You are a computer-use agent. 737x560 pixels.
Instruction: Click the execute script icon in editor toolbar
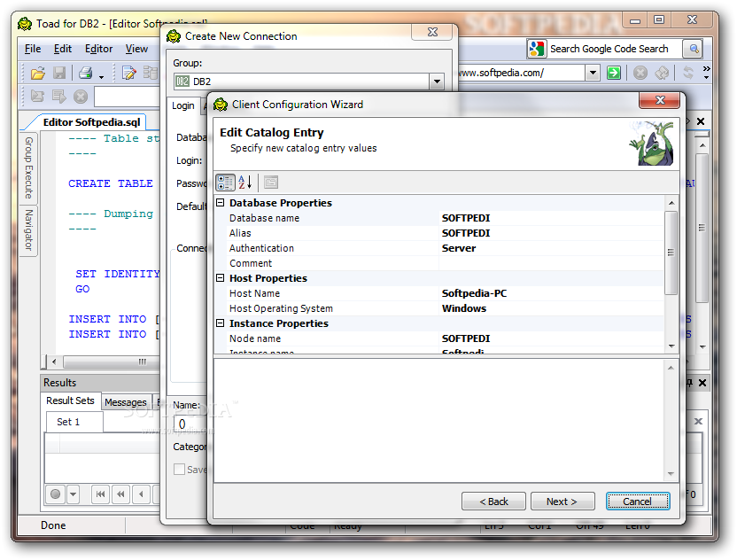[x=58, y=97]
